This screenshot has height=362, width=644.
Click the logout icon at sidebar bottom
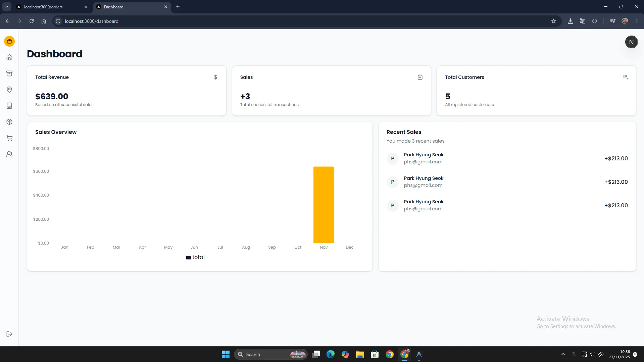(x=9, y=334)
